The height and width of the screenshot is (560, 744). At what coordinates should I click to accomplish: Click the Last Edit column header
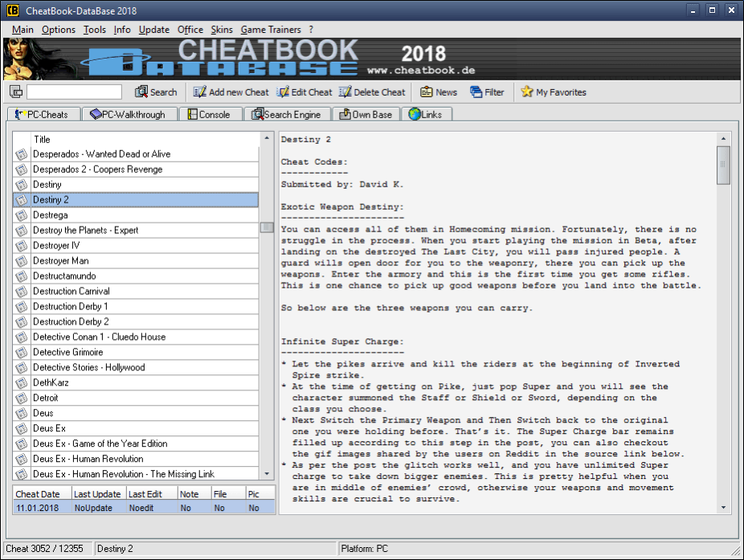(152, 493)
